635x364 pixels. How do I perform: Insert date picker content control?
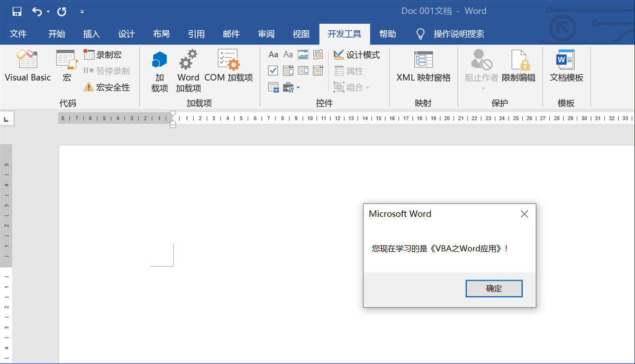tap(318, 70)
